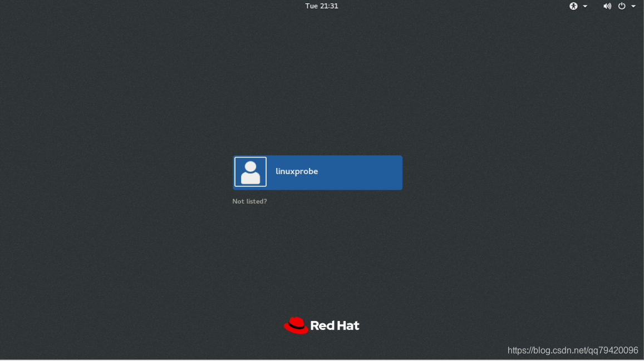The image size is (644, 361).
Task: Open the power icon menu
Action: (622, 6)
